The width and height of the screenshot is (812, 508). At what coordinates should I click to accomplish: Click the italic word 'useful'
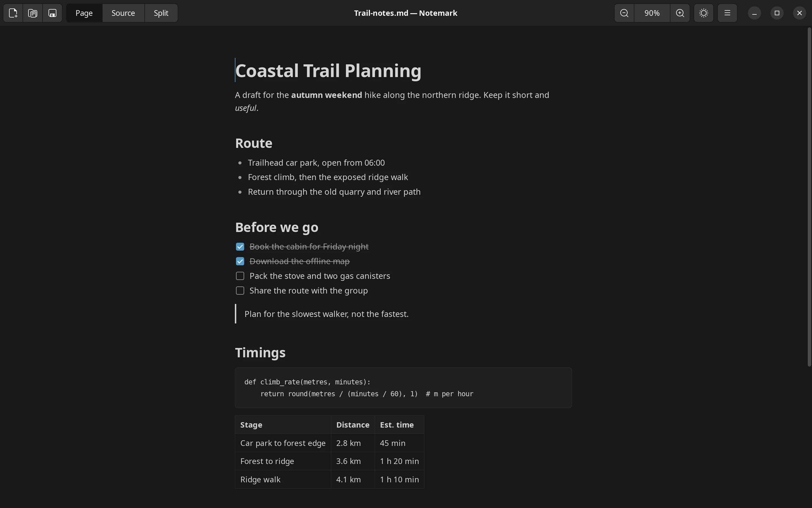246,108
